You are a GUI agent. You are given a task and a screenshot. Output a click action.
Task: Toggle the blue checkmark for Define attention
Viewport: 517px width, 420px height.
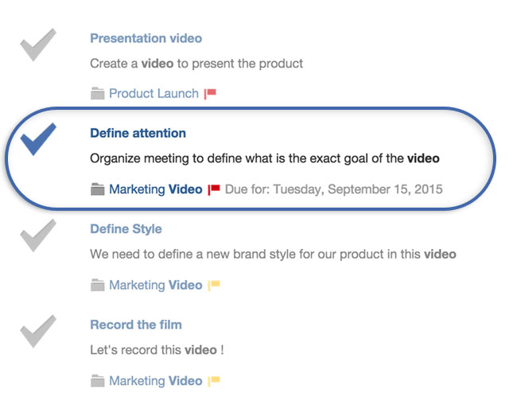[x=38, y=139]
